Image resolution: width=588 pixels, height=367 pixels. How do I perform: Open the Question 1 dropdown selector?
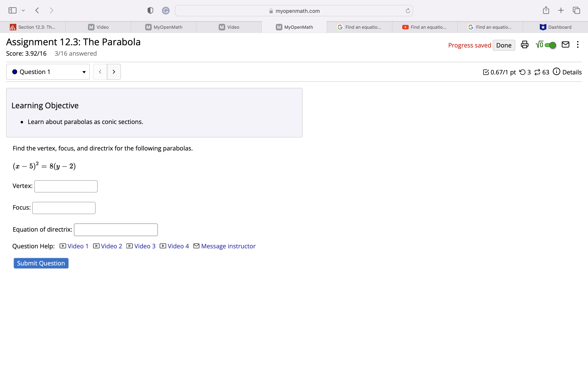(x=48, y=72)
